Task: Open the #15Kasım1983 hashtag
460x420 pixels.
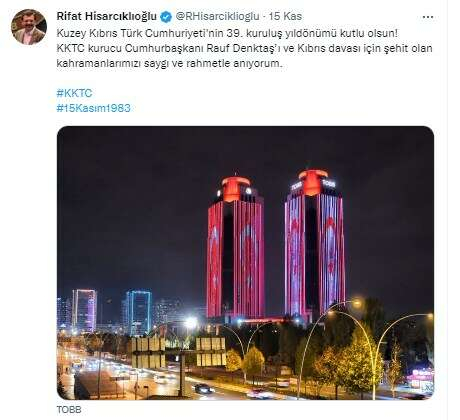Action: point(94,108)
